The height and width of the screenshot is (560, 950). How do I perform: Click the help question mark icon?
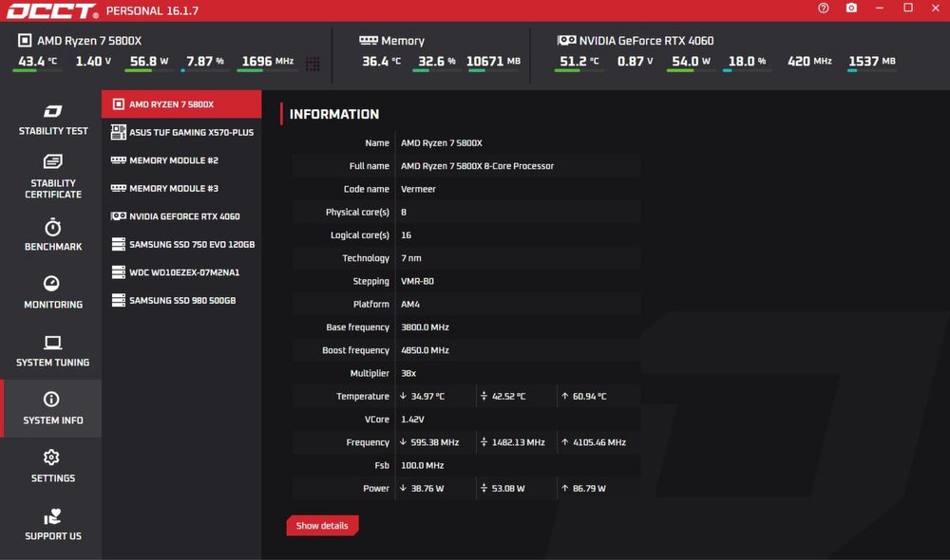[x=823, y=8]
